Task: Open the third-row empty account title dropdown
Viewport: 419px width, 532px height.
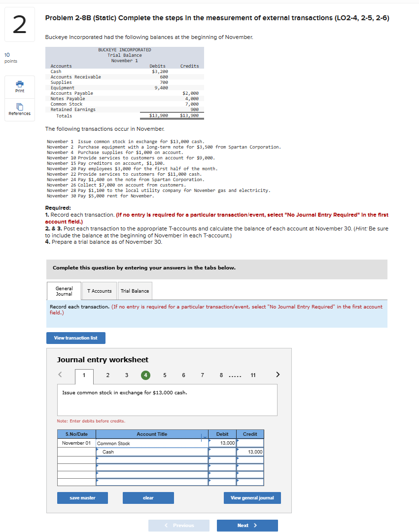Action: click(152, 460)
